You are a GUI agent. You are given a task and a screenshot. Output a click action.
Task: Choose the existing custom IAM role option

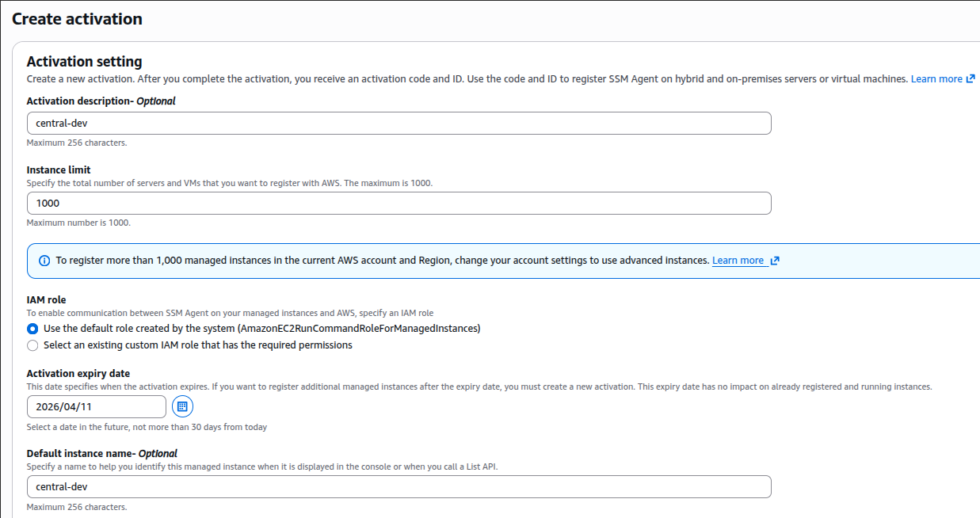32,345
